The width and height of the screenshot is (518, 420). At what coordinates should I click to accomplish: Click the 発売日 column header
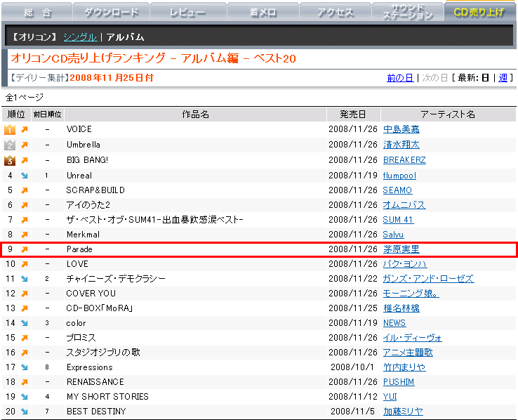tap(353, 114)
